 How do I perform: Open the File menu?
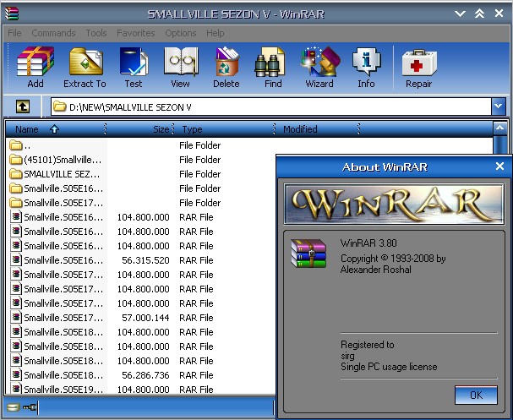(14, 33)
